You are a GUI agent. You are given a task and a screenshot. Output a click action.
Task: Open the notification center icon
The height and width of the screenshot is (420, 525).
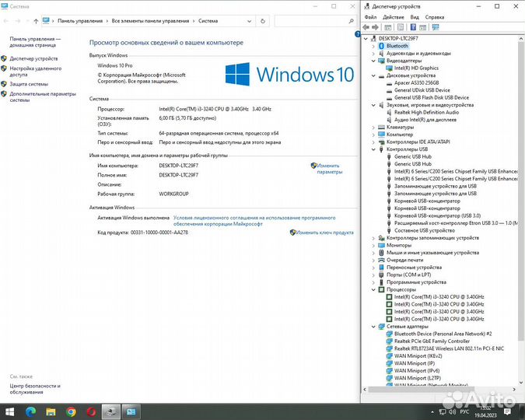click(x=508, y=411)
